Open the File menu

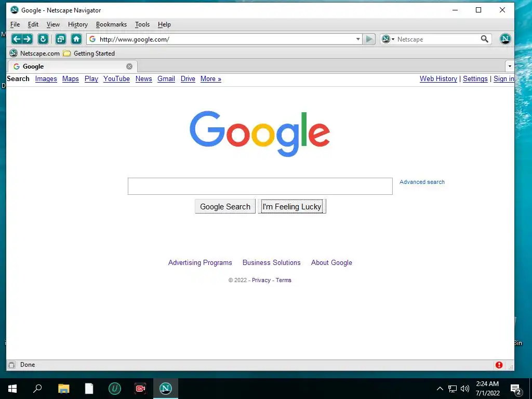(x=15, y=24)
